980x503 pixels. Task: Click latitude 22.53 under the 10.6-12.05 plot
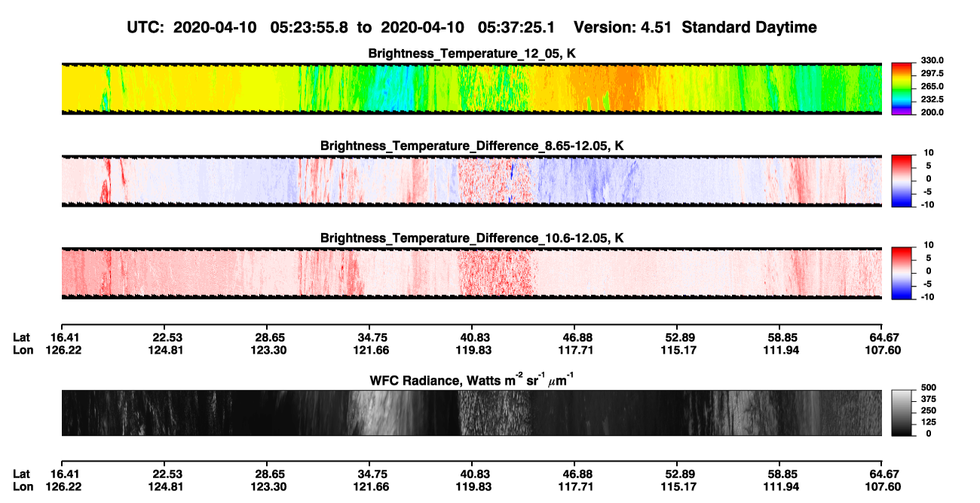pos(166,337)
